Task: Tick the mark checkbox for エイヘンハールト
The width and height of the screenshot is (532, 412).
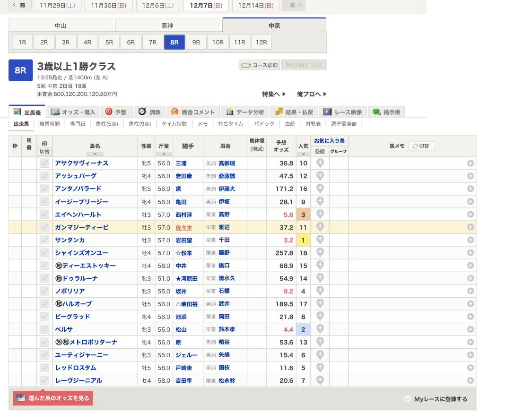Action: pos(44,215)
